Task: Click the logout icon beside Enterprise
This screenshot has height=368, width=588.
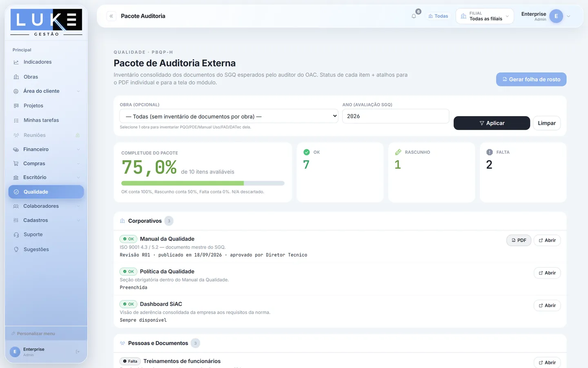Action: point(78,352)
